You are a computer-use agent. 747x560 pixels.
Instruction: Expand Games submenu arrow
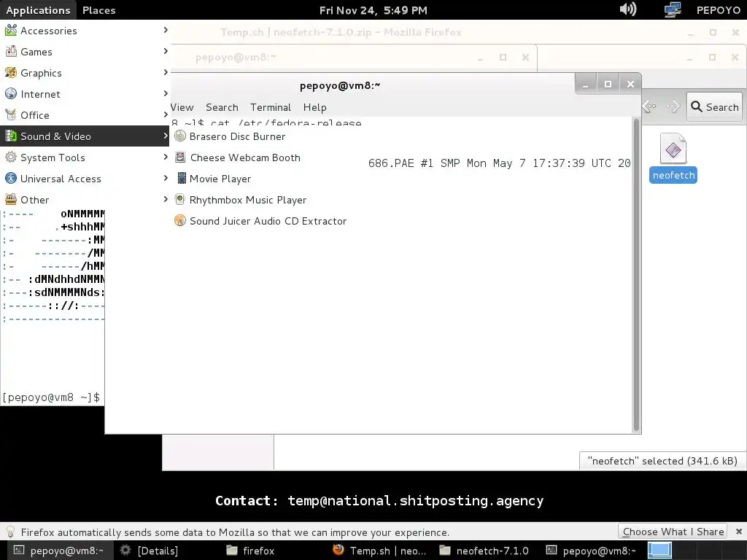166,51
